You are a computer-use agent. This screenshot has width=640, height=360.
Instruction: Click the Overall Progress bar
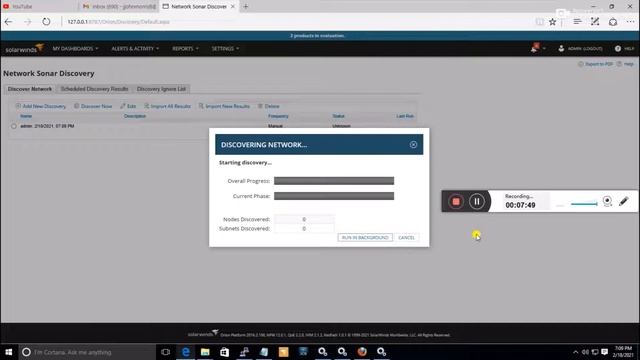click(334, 181)
